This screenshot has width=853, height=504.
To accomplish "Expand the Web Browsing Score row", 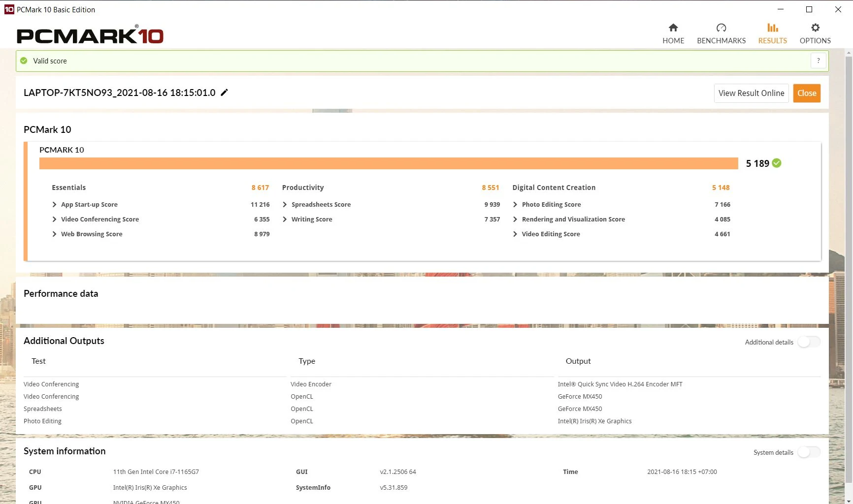I will tap(54, 234).
